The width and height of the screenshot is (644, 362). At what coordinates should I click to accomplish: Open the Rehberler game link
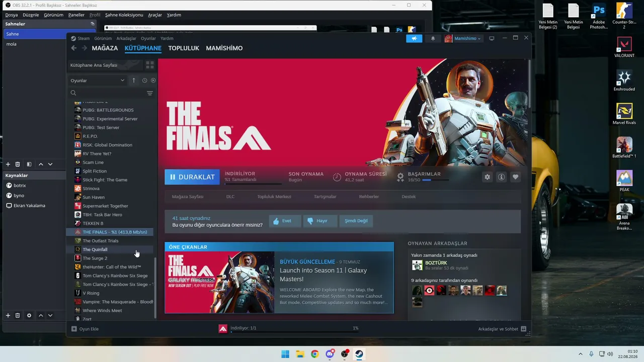coord(369,197)
